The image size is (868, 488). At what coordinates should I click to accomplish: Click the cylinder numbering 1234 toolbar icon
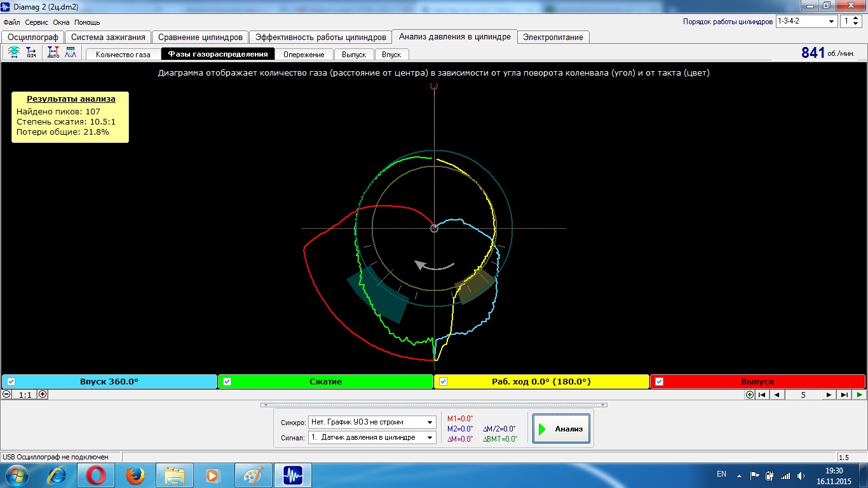click(x=31, y=53)
